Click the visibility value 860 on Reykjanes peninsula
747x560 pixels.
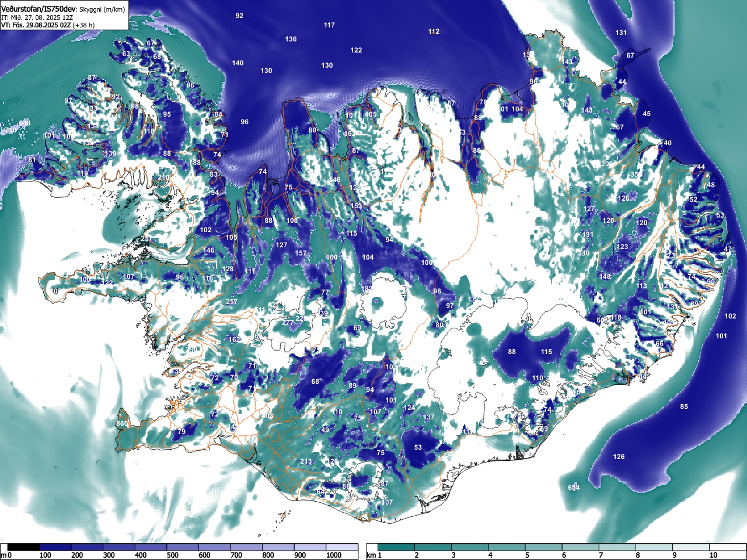pos(122,423)
